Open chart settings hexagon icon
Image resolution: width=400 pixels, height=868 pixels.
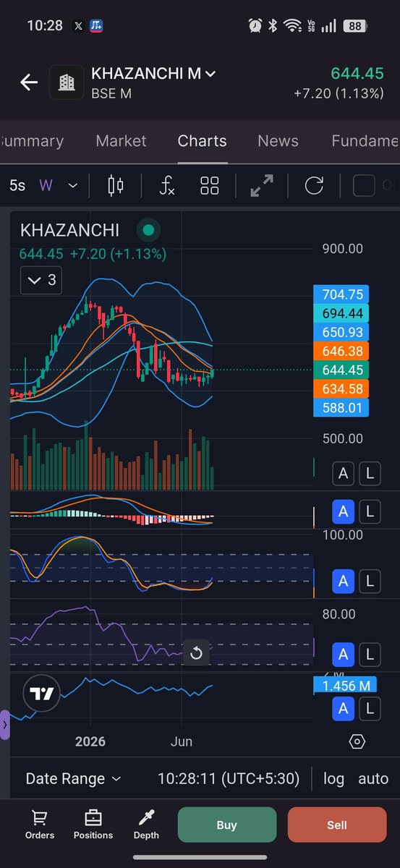pos(357,741)
